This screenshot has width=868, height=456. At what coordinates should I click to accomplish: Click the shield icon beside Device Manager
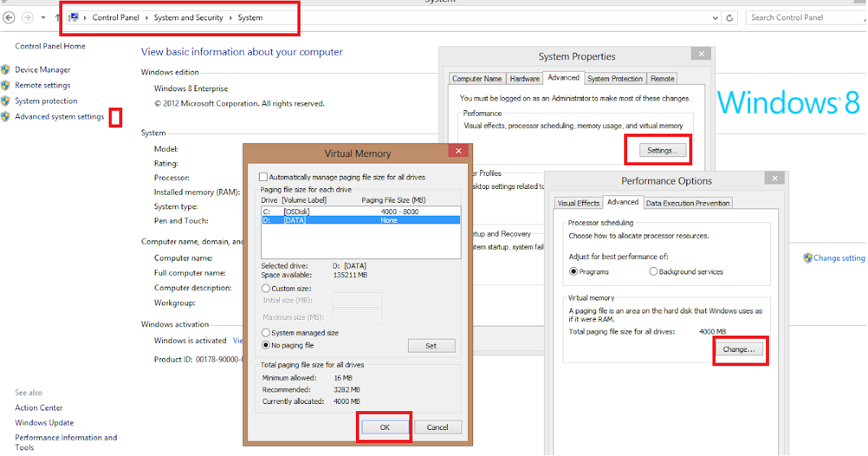(x=6, y=70)
